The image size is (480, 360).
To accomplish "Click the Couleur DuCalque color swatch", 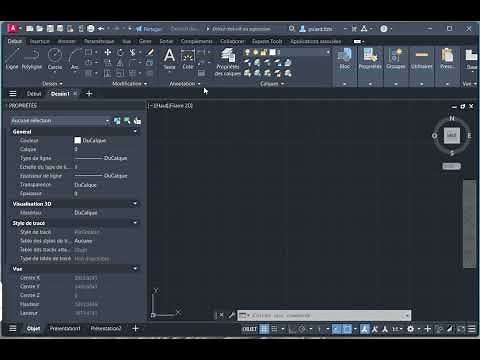I will pos(77,140).
